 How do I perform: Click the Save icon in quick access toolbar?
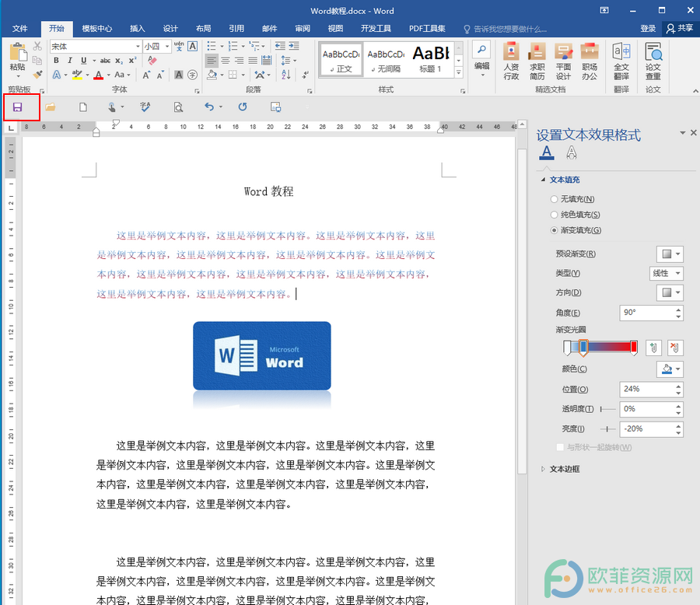17,107
